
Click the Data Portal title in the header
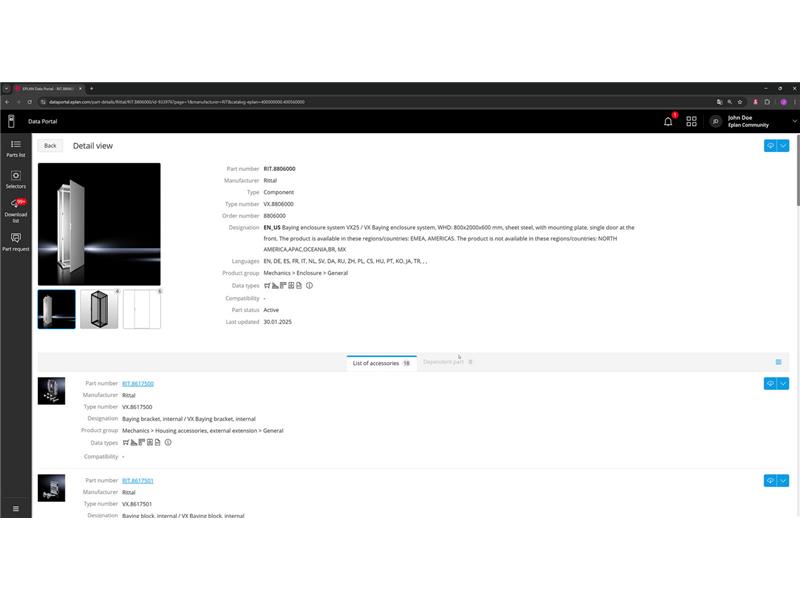click(x=43, y=121)
